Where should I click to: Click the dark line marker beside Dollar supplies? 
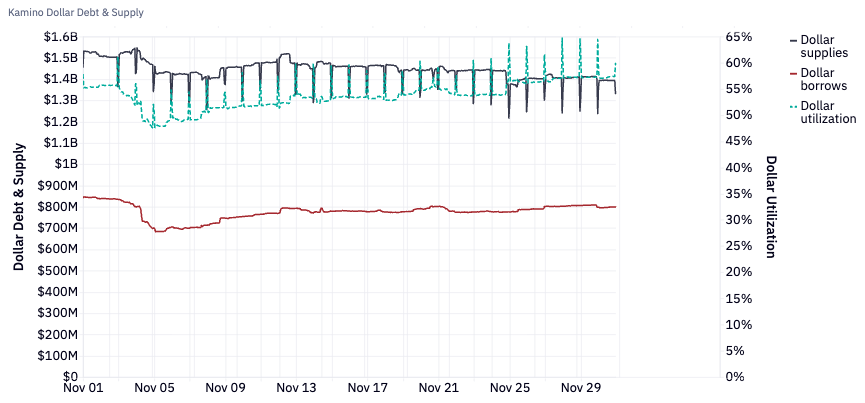[793, 39]
